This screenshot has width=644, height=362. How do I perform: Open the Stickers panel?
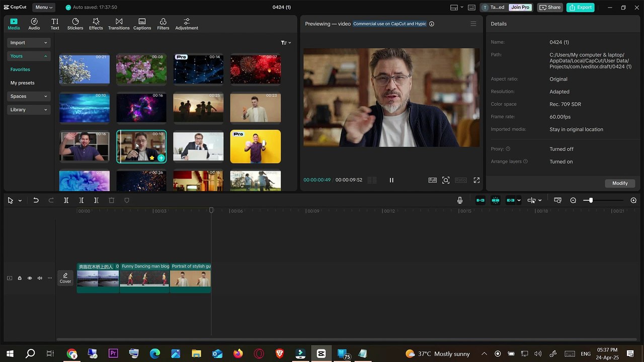[x=75, y=24]
